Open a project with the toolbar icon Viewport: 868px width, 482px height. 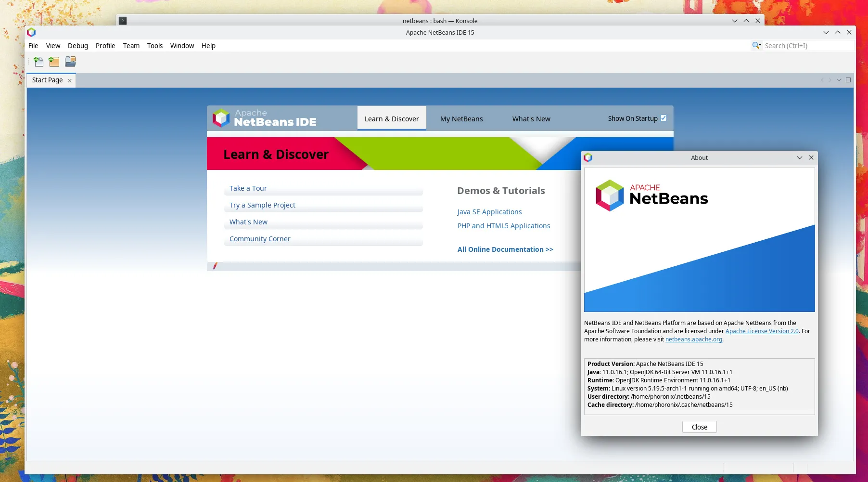click(70, 62)
